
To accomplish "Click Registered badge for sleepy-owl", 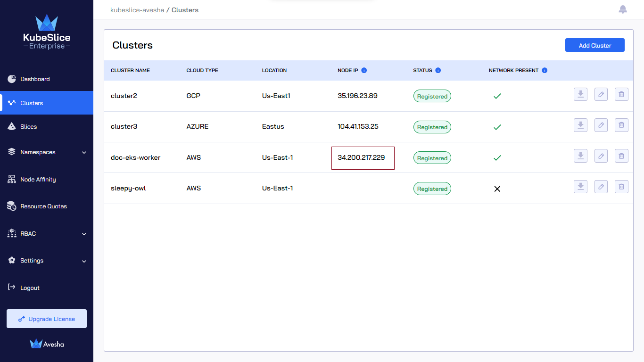I will click(432, 189).
